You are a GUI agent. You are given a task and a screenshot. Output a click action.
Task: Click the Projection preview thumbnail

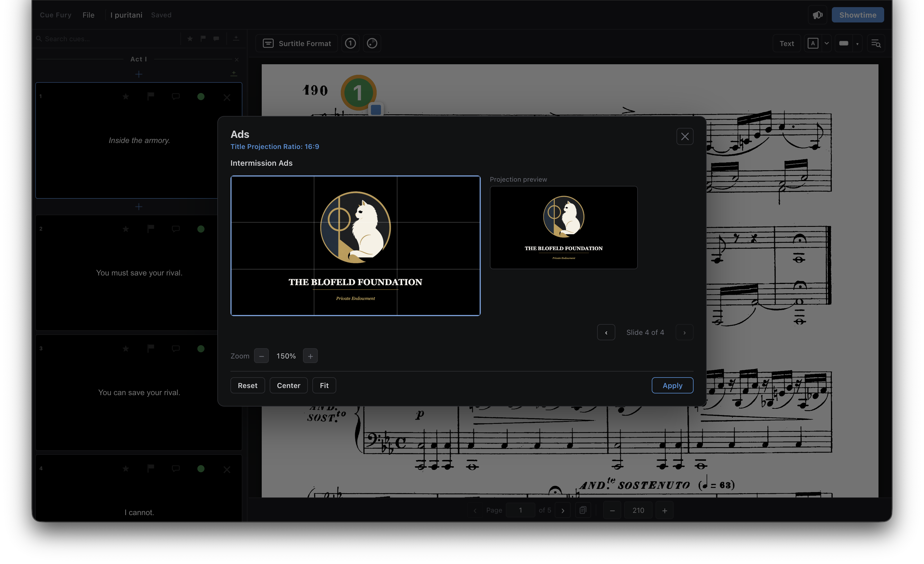click(x=563, y=227)
